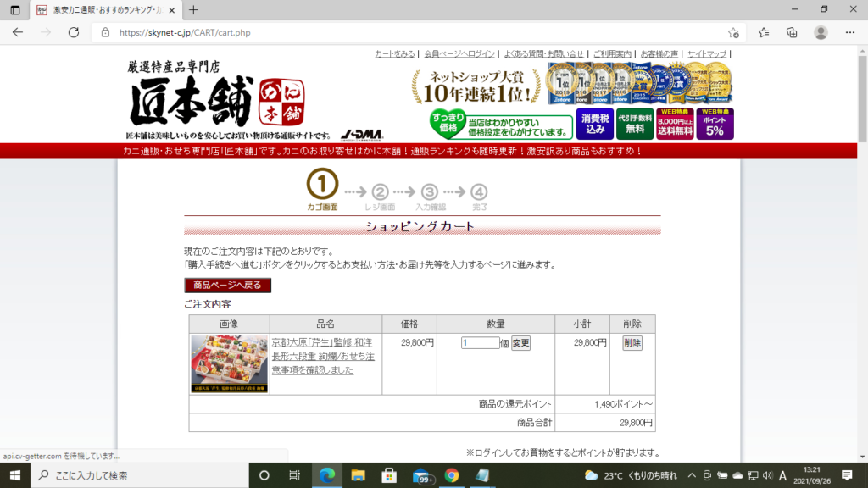Open the カートをみる link
The width and height of the screenshot is (868, 488).
click(395, 53)
